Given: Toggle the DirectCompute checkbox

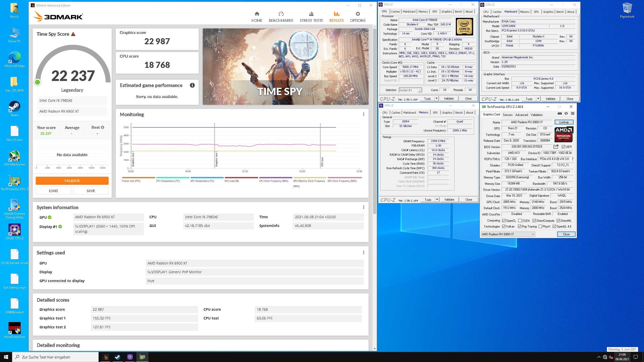Looking at the screenshot, I should [x=534, y=221].
